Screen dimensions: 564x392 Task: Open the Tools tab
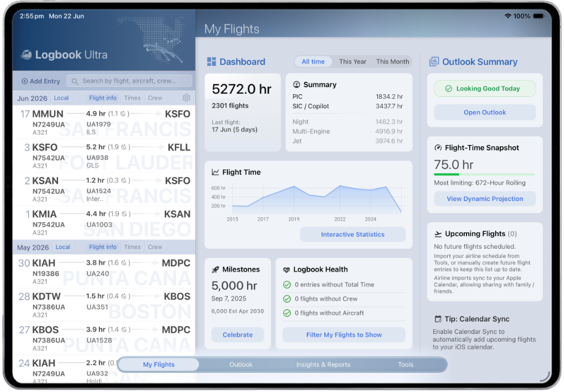[x=406, y=365]
